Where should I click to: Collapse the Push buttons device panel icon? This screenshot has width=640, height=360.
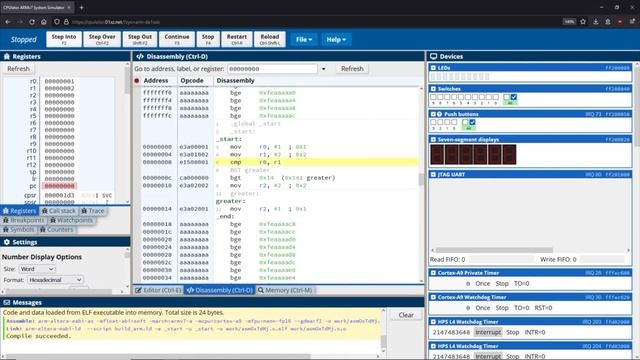tap(433, 114)
